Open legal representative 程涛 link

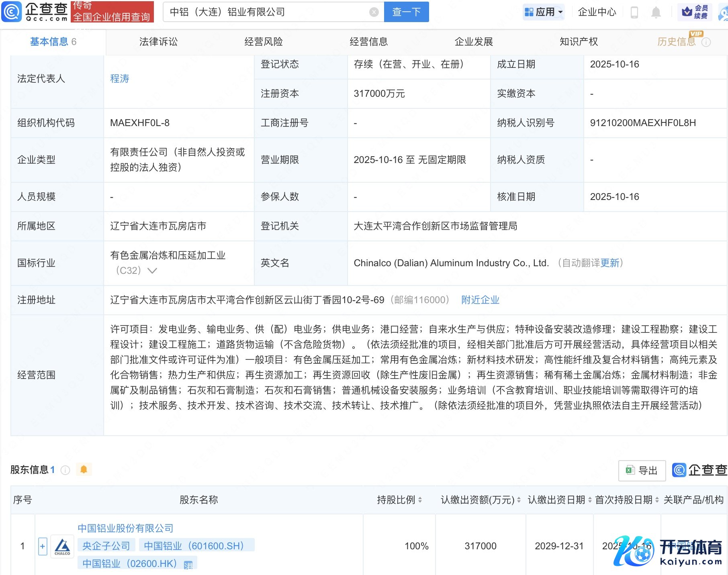click(x=120, y=79)
